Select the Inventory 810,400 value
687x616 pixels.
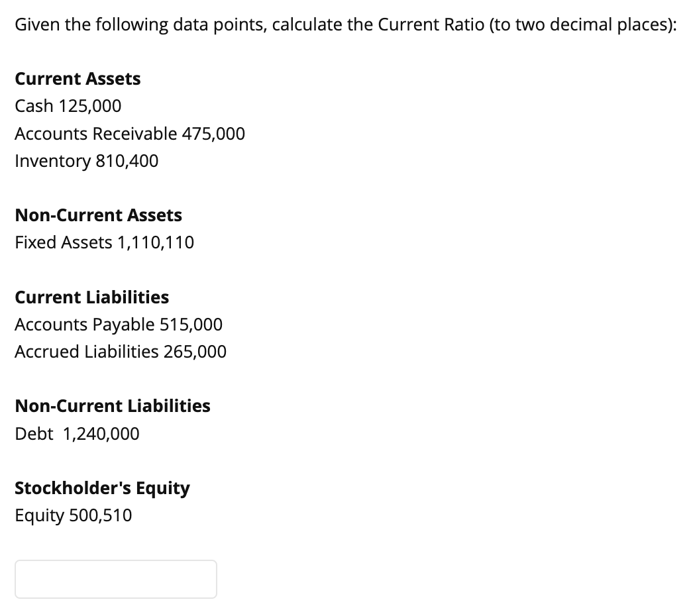86,161
